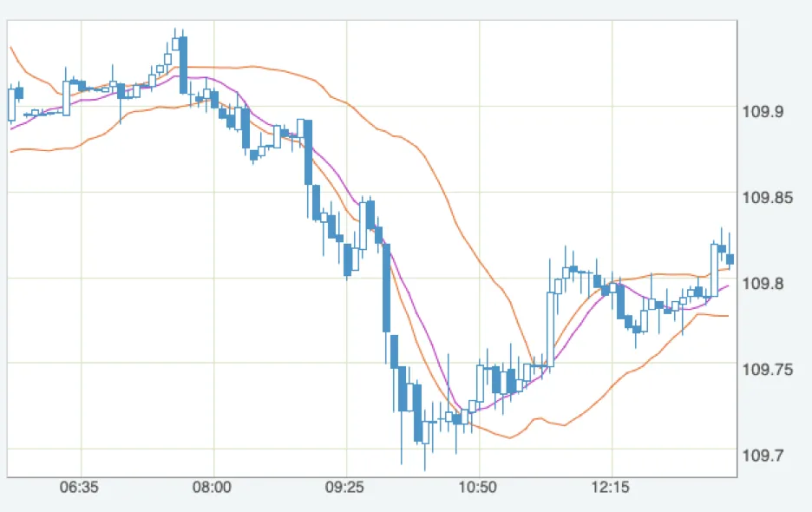
Task: Click the 109.7 price axis label
Action: point(763,456)
